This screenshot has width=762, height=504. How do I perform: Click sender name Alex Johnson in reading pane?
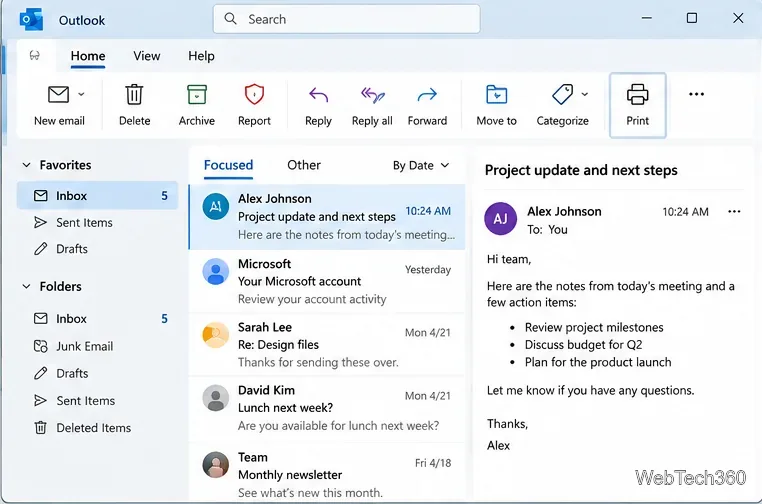click(564, 211)
